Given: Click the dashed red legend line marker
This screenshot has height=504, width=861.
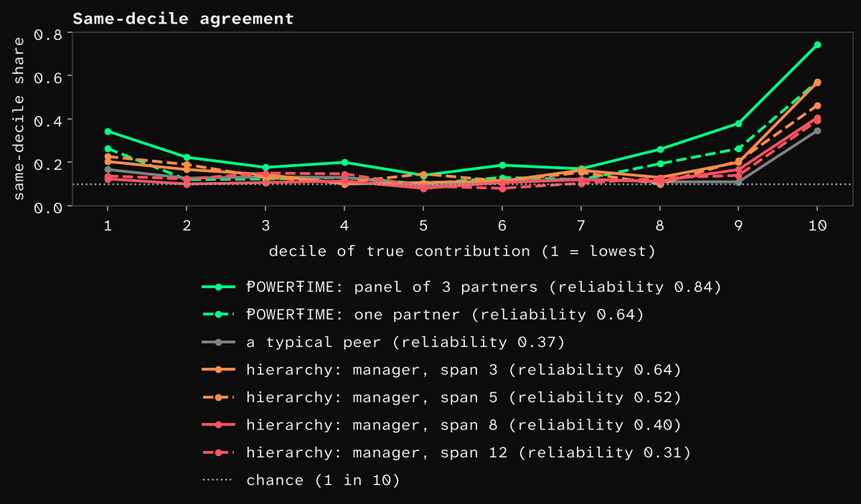Looking at the screenshot, I should tap(218, 452).
